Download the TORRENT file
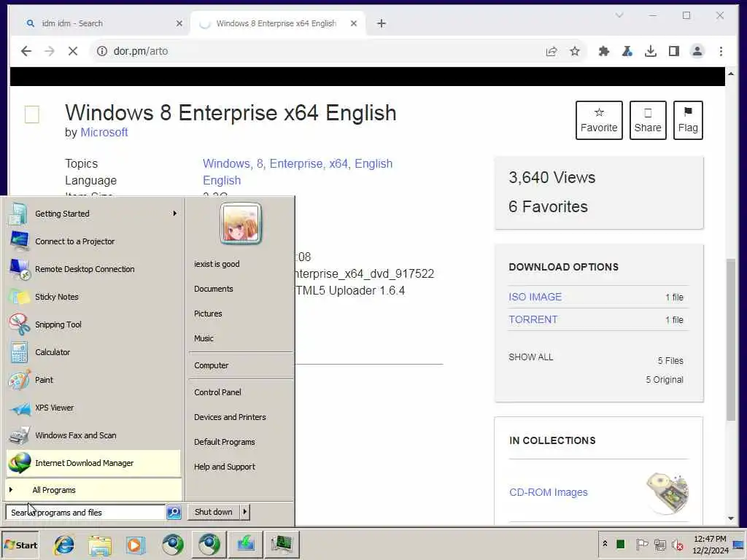 (x=533, y=319)
